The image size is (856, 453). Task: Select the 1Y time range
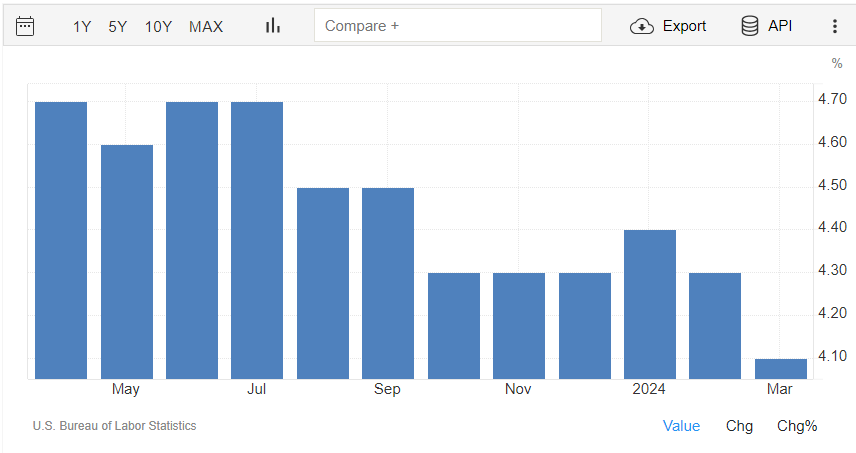coord(82,27)
